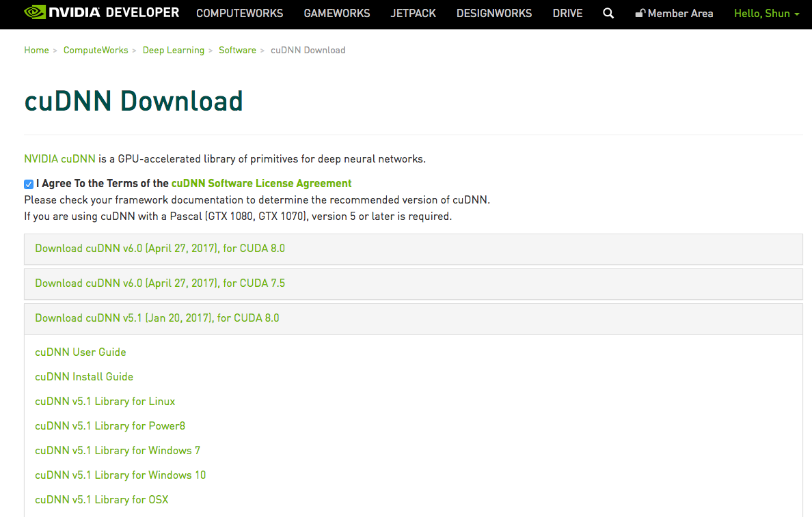Download cuDNN v5.1 Library for OSX
The height and width of the screenshot is (517, 812).
pyautogui.click(x=101, y=499)
